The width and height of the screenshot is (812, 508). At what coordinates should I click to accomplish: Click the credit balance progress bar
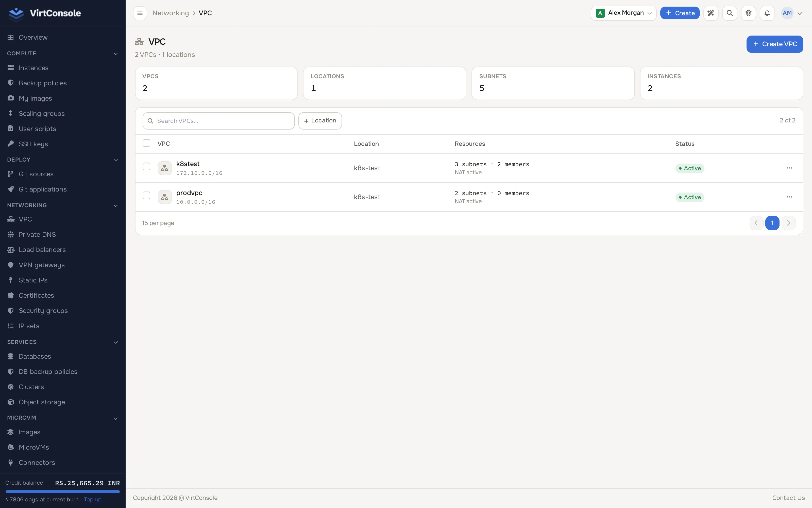63,491
